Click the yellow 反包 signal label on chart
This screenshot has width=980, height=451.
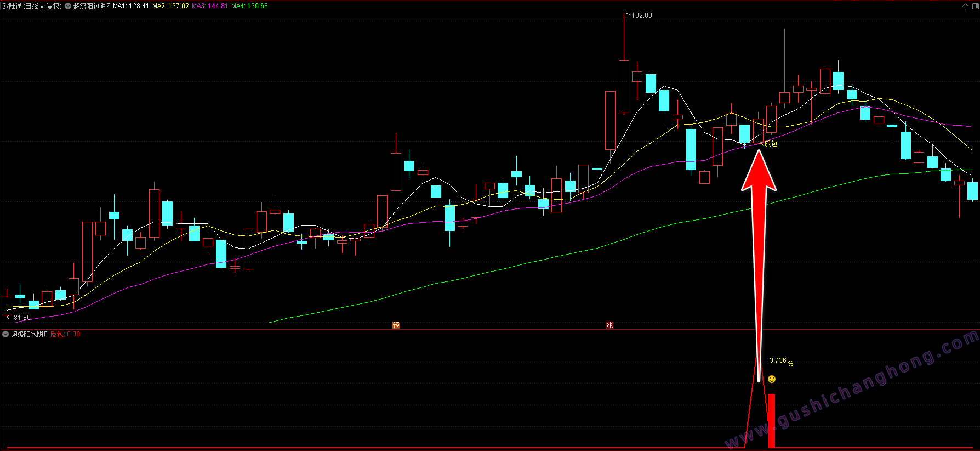tap(771, 144)
